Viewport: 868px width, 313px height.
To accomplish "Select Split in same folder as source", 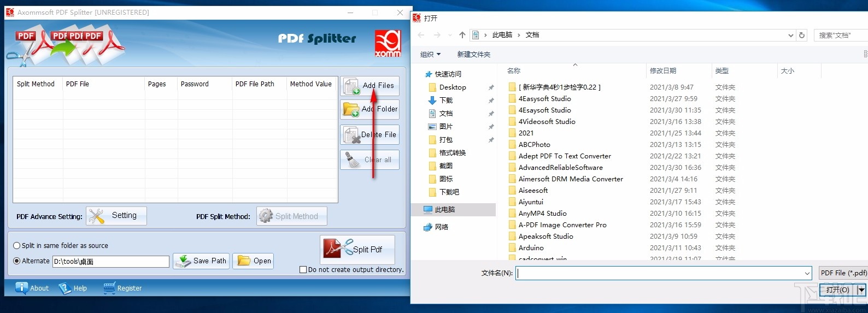I will (17, 246).
